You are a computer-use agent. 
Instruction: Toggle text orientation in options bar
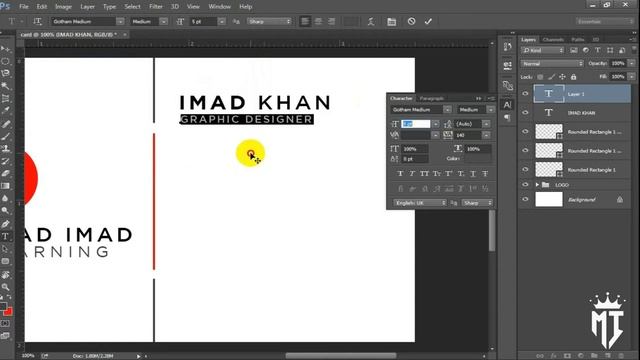[x=37, y=21]
